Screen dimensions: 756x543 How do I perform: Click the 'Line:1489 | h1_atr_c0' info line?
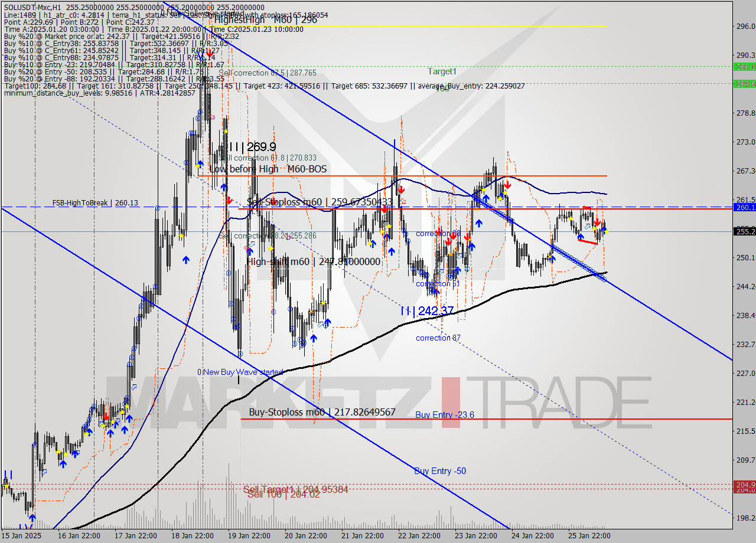165,15
